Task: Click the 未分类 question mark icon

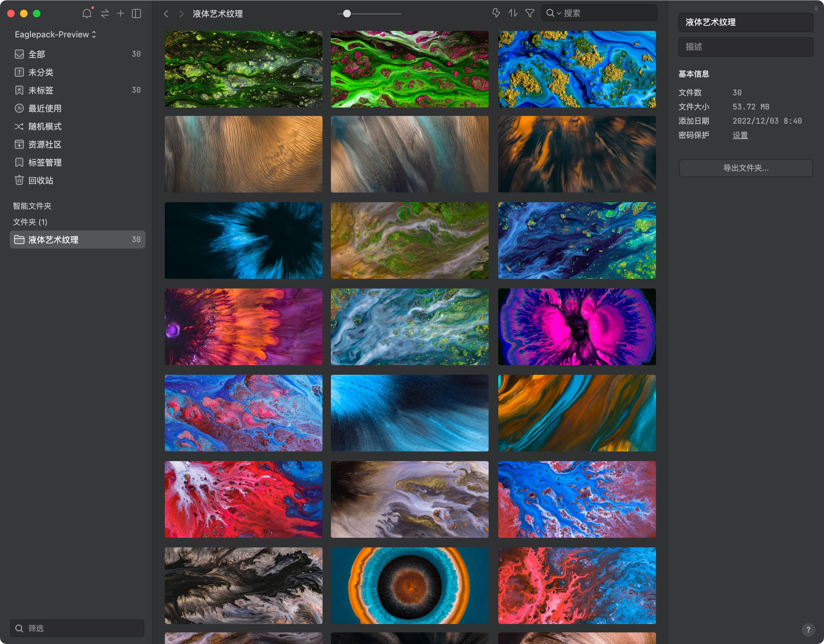Action: pos(19,72)
